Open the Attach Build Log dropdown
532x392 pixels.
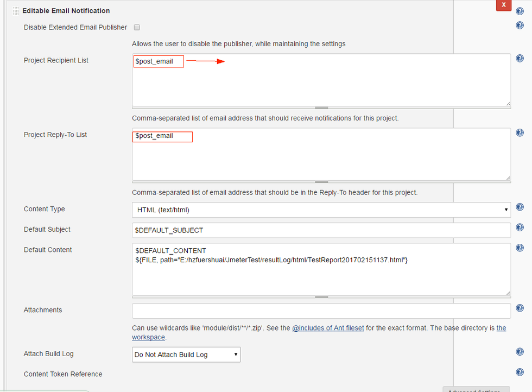[186, 354]
